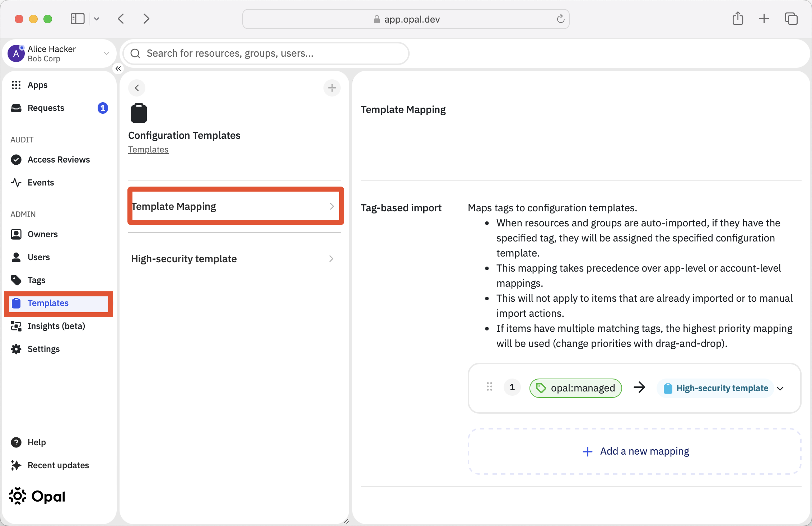Open Help question mark icon
Viewport: 812px width, 526px height.
pyautogui.click(x=16, y=442)
